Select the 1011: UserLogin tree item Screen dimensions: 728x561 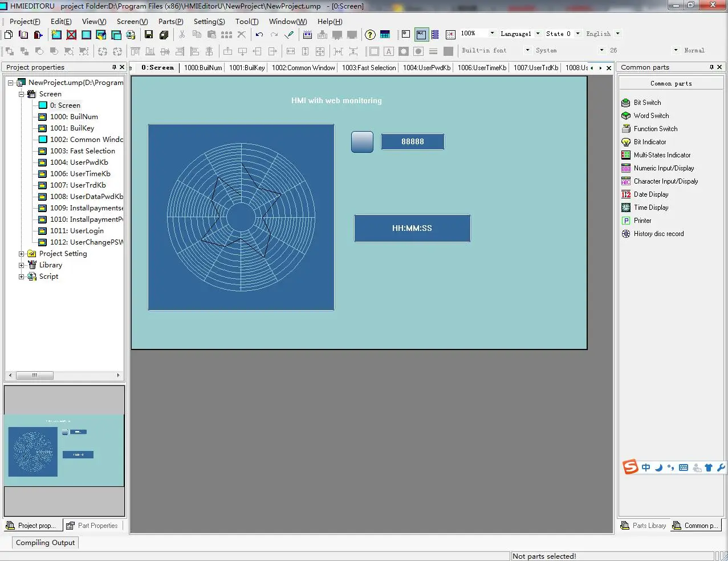point(76,231)
